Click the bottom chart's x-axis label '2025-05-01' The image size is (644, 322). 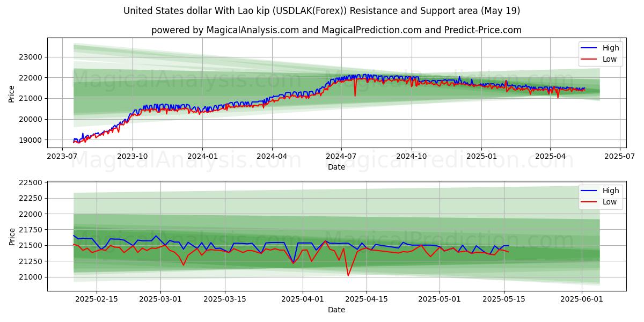[x=440, y=301]
